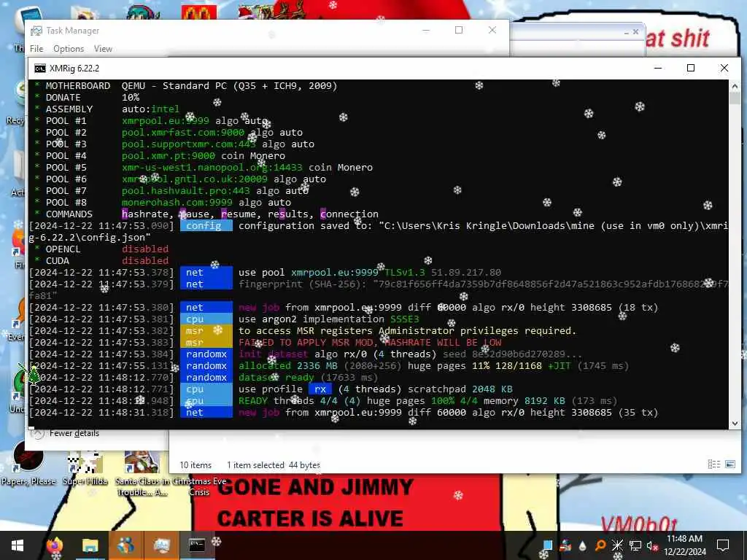Open the Options menu in Task Manager

tap(69, 49)
